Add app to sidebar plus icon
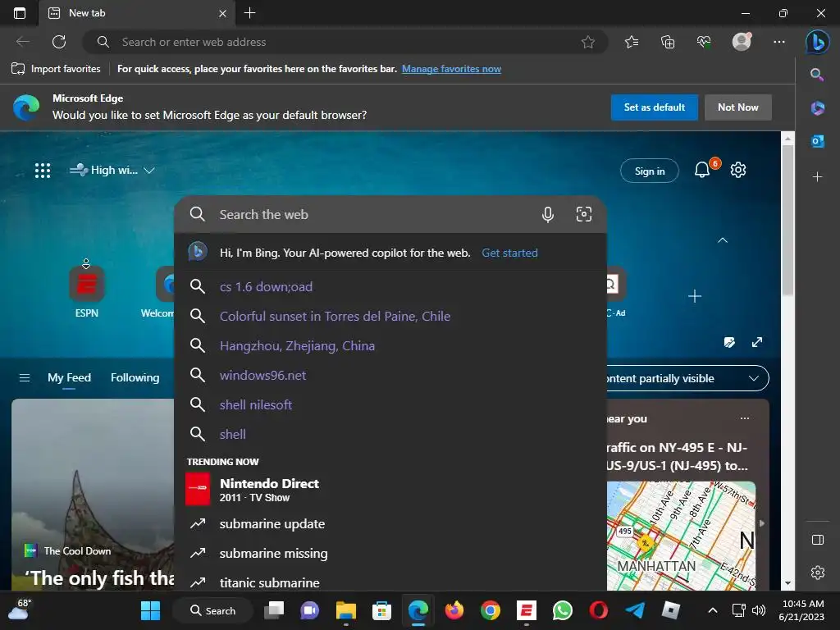This screenshot has height=630, width=840. tap(817, 176)
